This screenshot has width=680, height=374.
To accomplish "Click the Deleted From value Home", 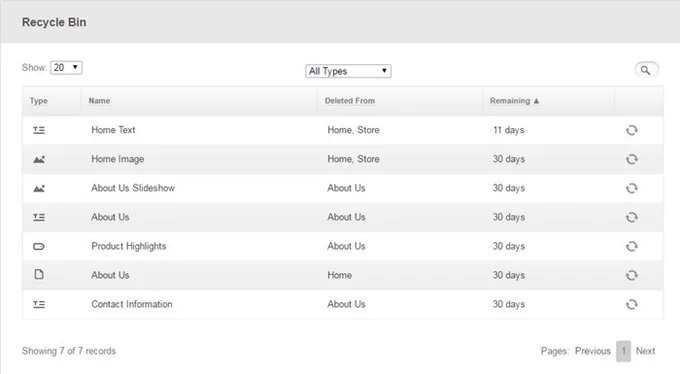I will tap(340, 276).
